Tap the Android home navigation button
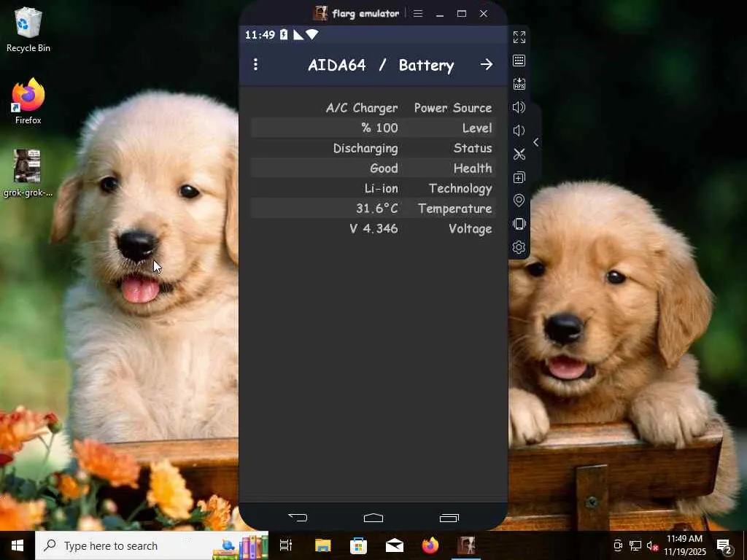Image resolution: width=747 pixels, height=560 pixels. [x=373, y=517]
